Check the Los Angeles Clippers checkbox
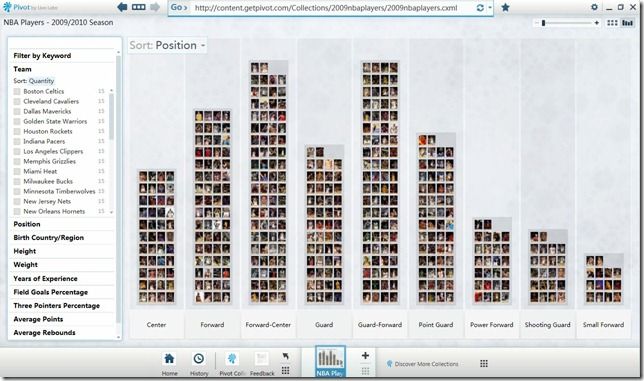Screen dimensions: 644x381 pyautogui.click(x=17, y=151)
